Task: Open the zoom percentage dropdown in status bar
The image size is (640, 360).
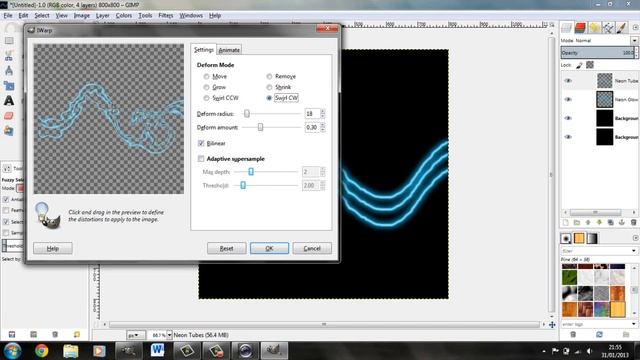Action: 169,335
